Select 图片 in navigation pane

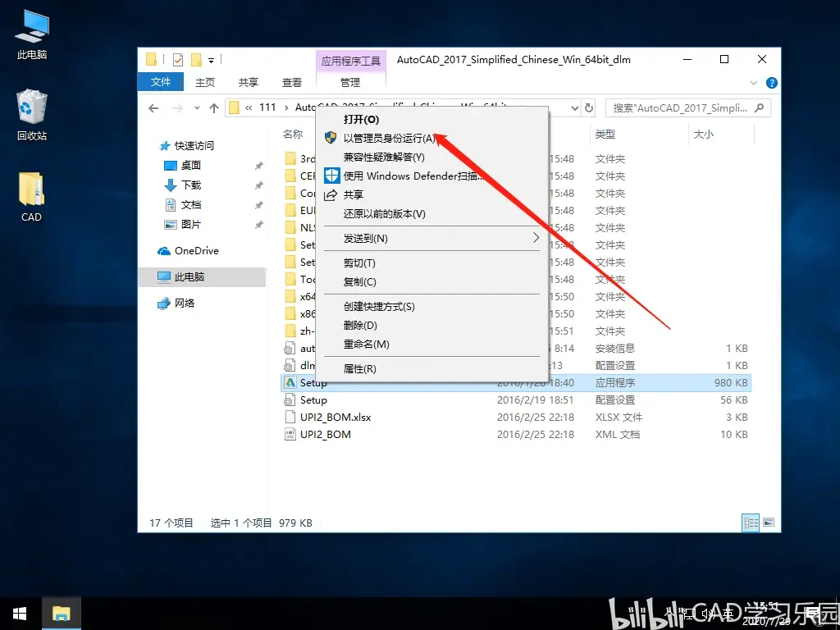click(183, 225)
